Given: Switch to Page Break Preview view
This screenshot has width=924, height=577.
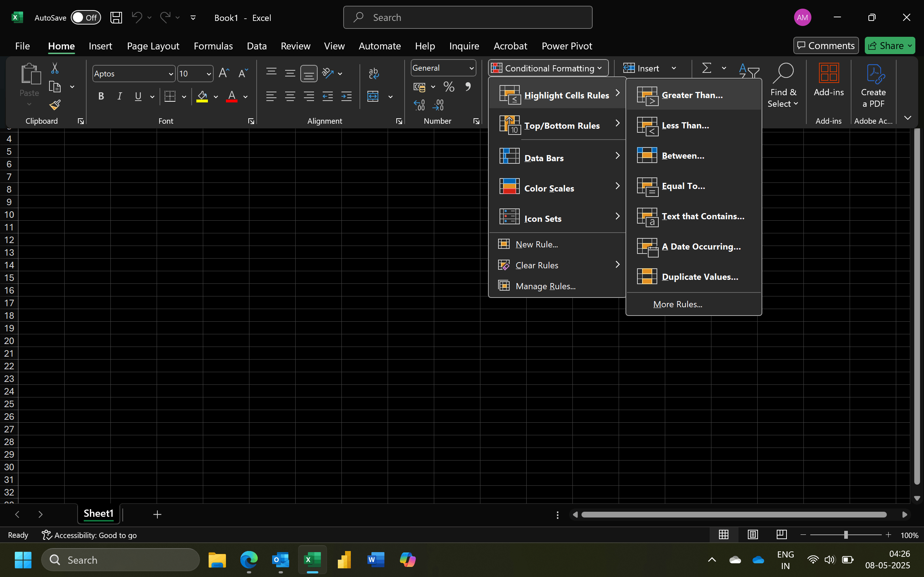Looking at the screenshot, I should pyautogui.click(x=781, y=535).
